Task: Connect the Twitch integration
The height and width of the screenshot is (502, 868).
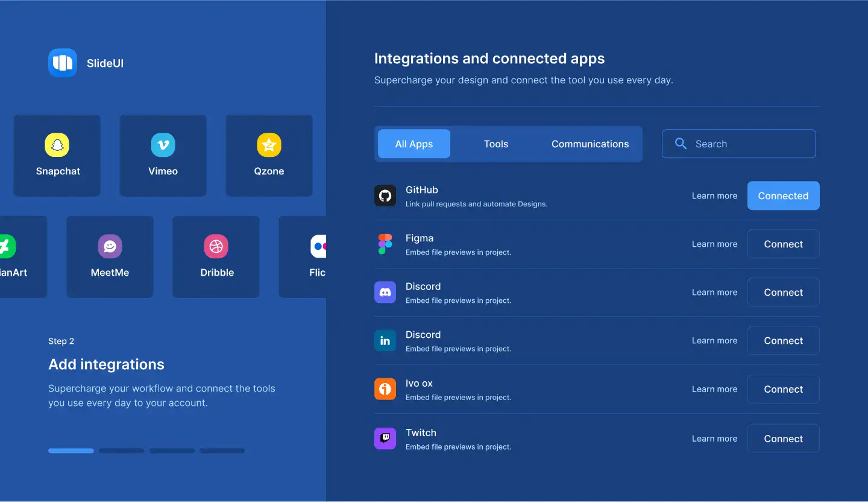Action: (x=784, y=439)
